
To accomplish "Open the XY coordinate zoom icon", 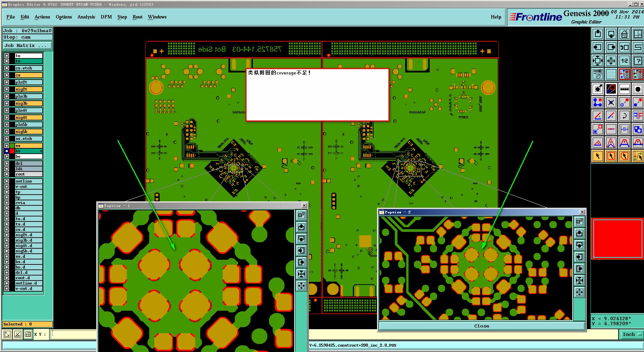I will click(x=638, y=34).
